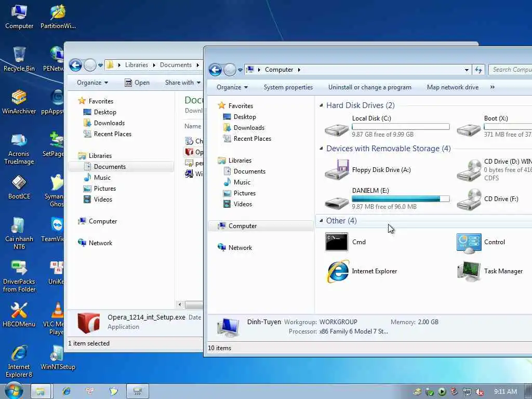Screen dimensions: 532x399
Task: Open Windows Explorer taskbar button
Action: tap(41, 392)
